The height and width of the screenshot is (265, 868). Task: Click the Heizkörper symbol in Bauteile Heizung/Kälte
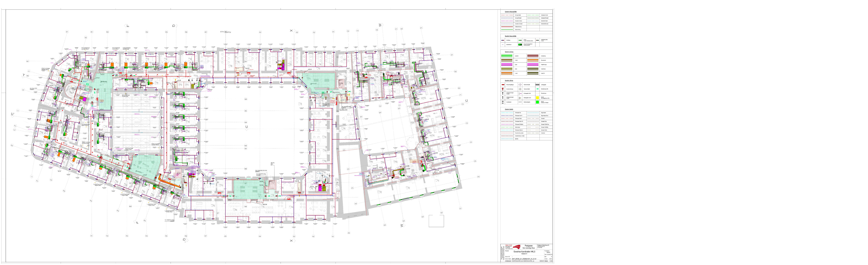[503, 40]
